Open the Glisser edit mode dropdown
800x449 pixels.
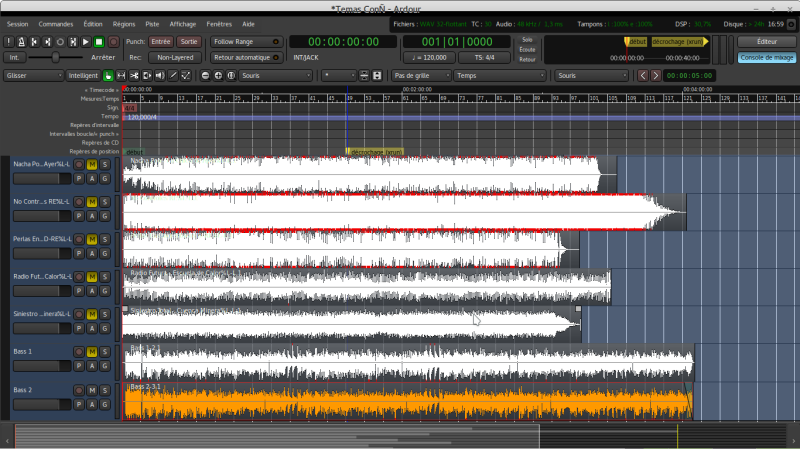point(33,76)
